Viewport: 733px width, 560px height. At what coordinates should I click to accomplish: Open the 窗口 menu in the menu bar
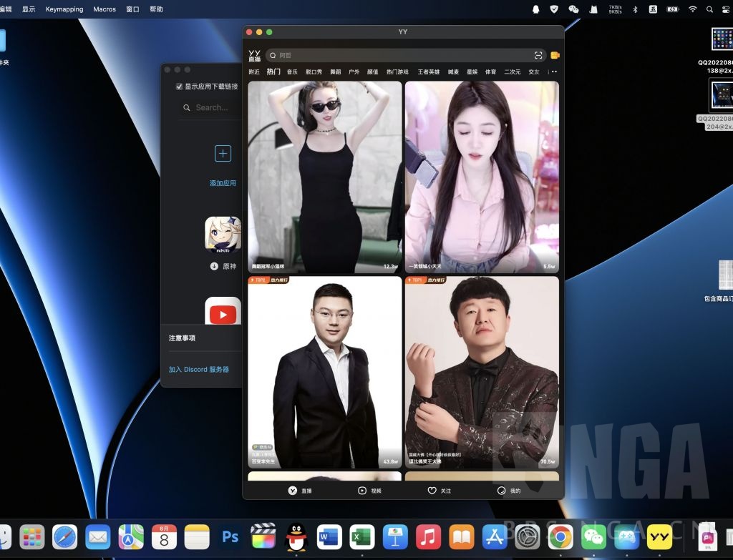[x=132, y=9]
